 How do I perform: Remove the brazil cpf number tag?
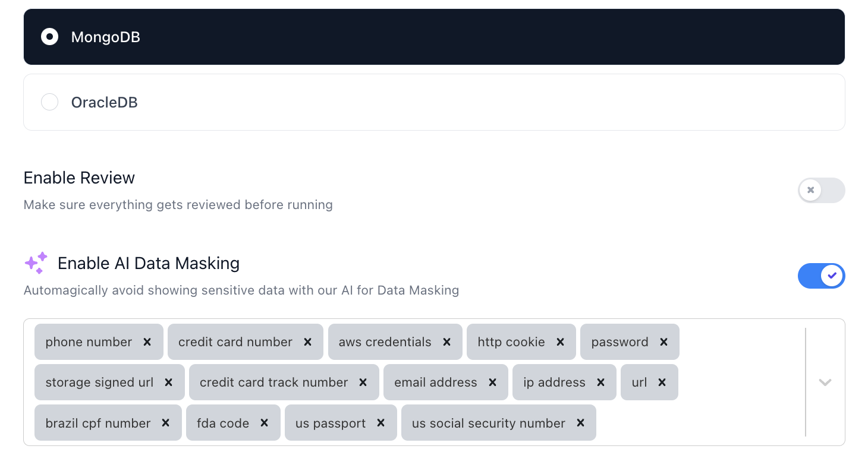click(165, 423)
